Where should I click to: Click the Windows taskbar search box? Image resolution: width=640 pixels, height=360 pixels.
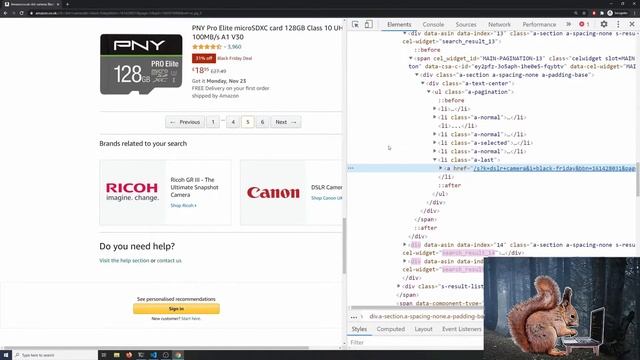[x=55, y=355]
